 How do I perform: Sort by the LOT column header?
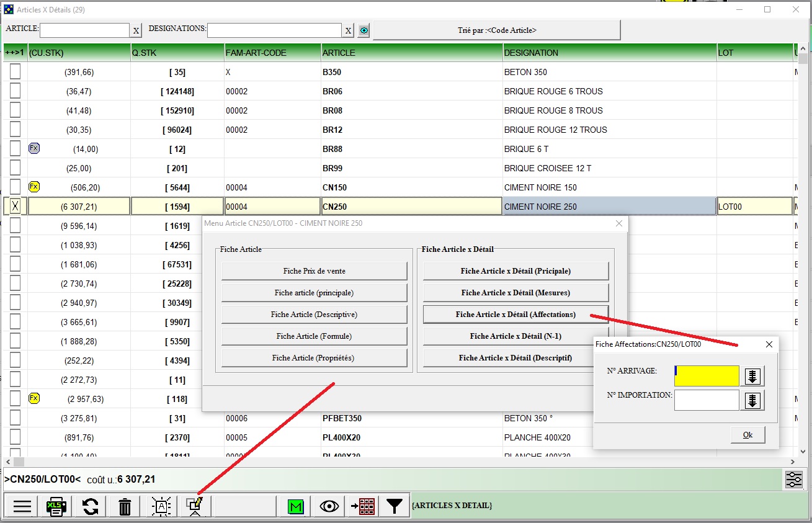point(755,53)
